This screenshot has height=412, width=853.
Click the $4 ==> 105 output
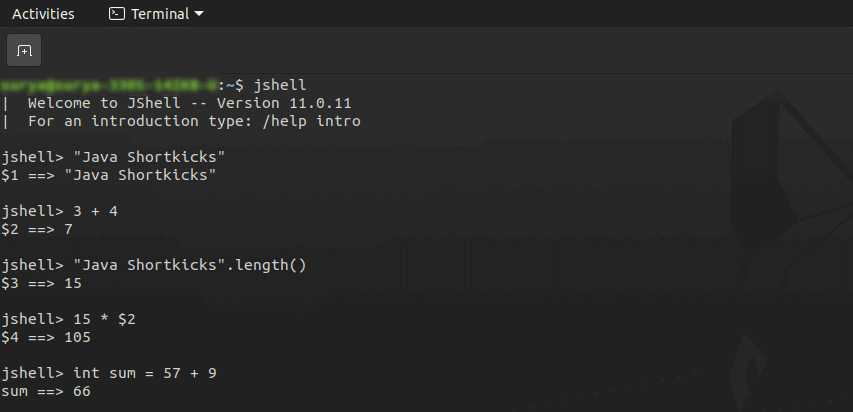[x=46, y=337]
